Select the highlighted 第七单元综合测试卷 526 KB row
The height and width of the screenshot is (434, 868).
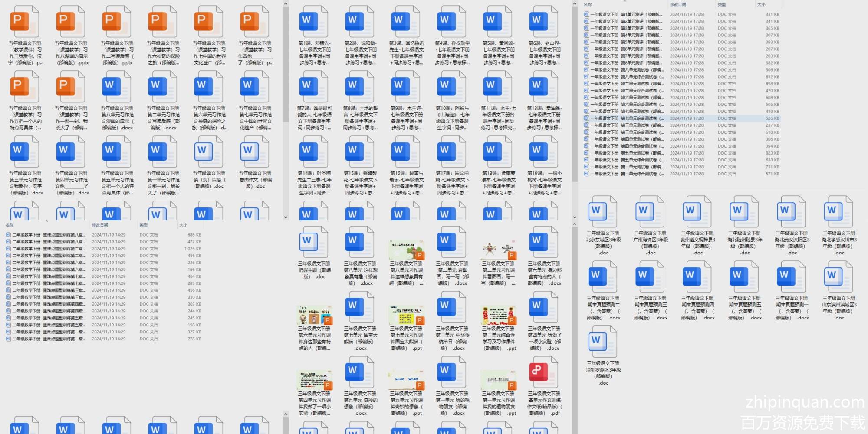(x=625, y=118)
